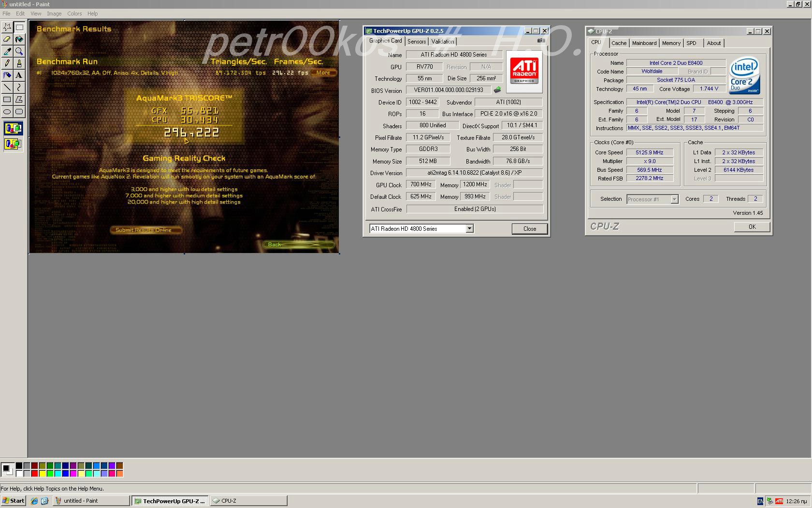
Task: Select the Magnifier tool in Paint
Action: 19,51
